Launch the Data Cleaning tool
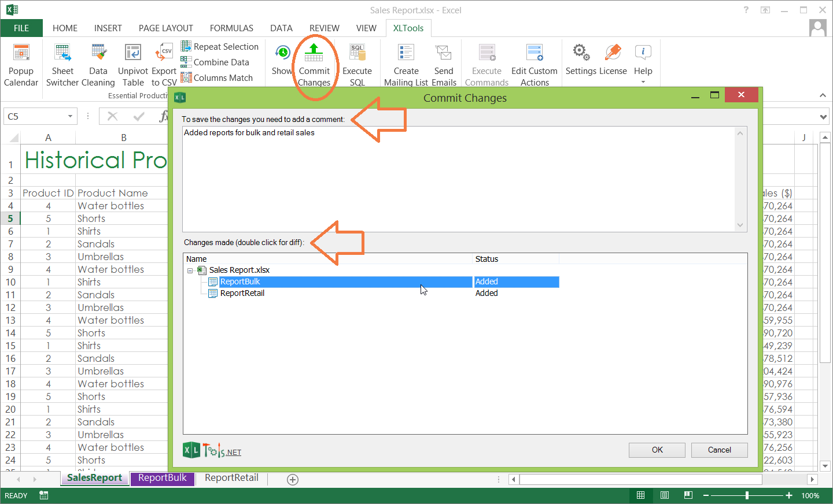This screenshot has height=504, width=833. (x=98, y=65)
